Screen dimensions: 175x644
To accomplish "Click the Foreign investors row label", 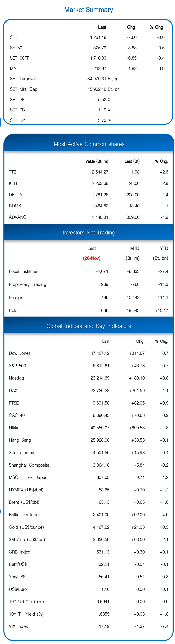I will [x=16, y=297].
